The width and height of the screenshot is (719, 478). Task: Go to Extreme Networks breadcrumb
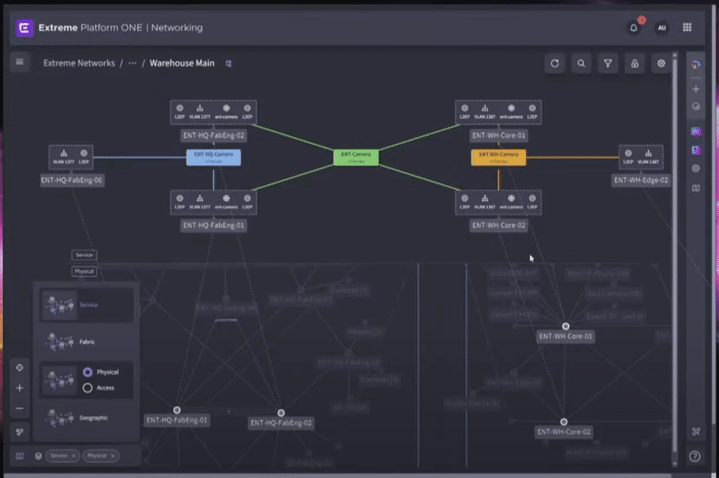[x=79, y=63]
